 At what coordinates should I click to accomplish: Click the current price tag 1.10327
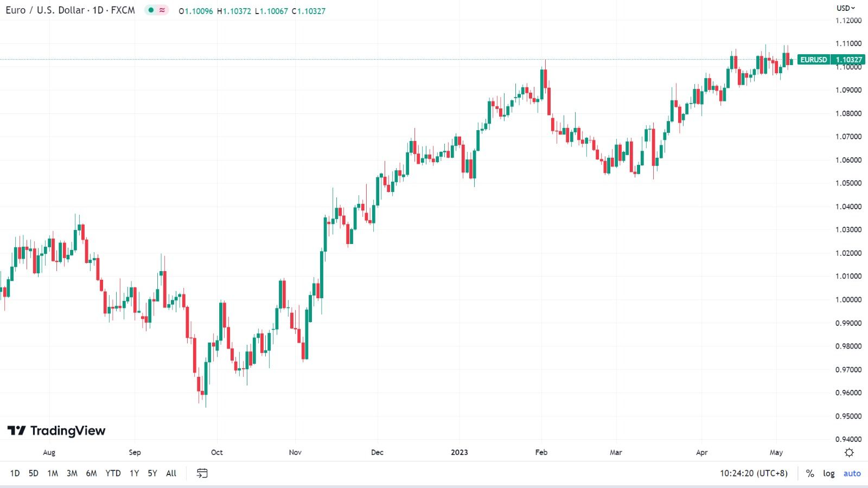coord(848,60)
